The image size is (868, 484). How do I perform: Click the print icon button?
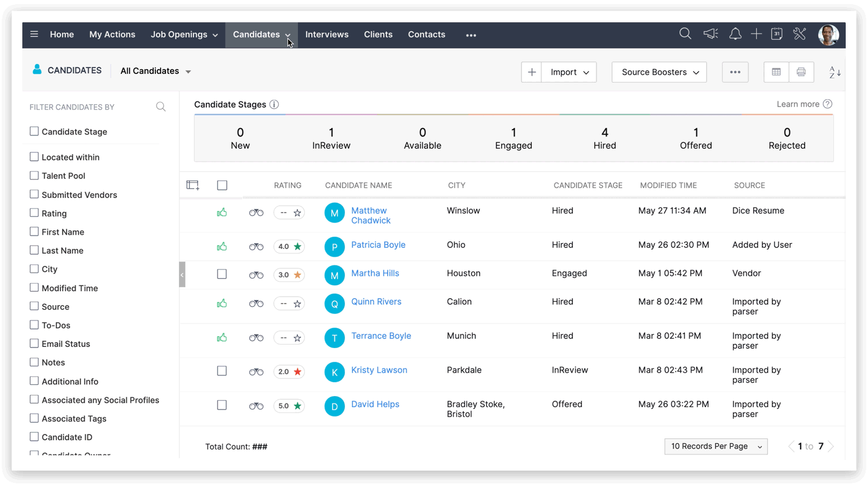801,72
